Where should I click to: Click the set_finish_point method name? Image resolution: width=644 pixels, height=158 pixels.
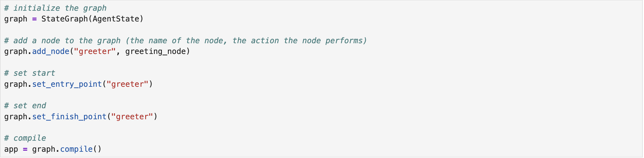click(x=69, y=117)
